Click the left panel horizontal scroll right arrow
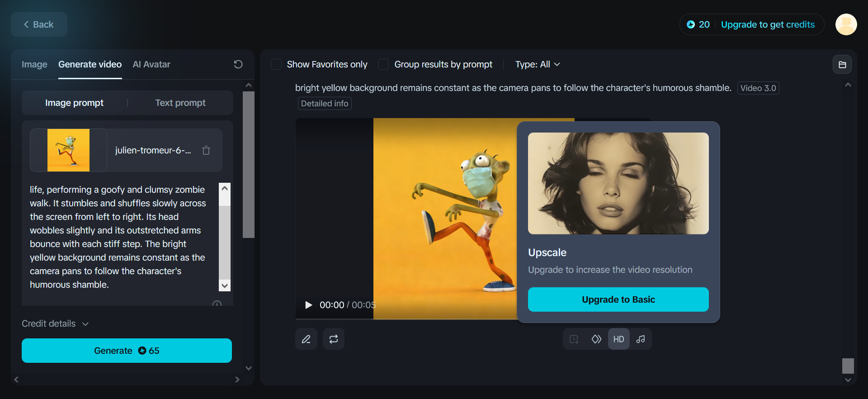 237,380
